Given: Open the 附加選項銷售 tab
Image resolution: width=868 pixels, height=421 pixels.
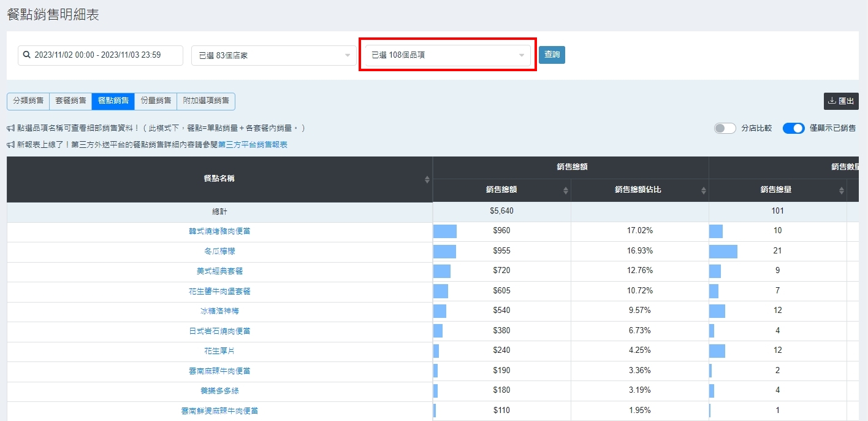Looking at the screenshot, I should coord(206,101).
